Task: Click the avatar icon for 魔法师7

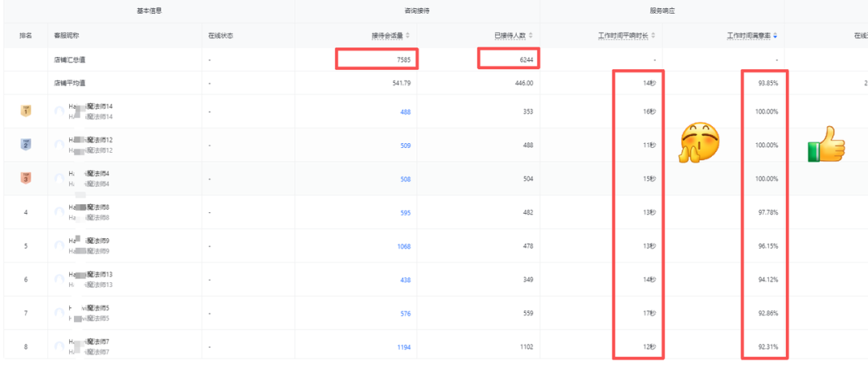Action: coord(59,347)
